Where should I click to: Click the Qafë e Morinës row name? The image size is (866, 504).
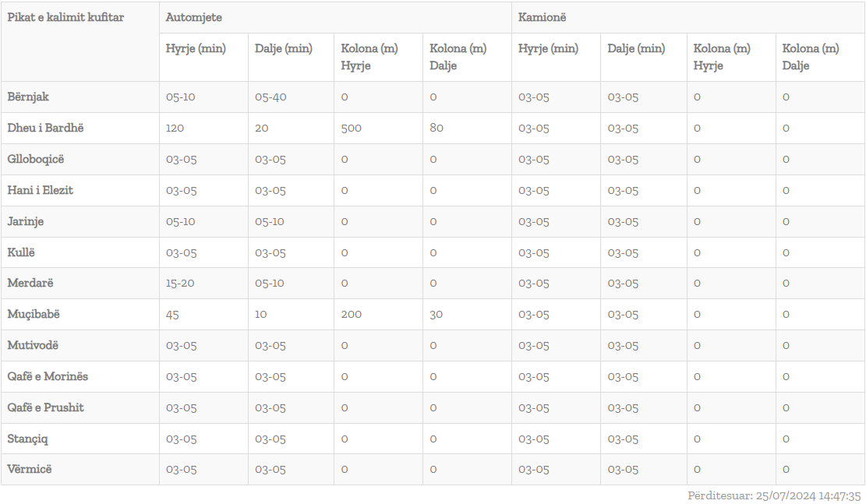pos(48,376)
